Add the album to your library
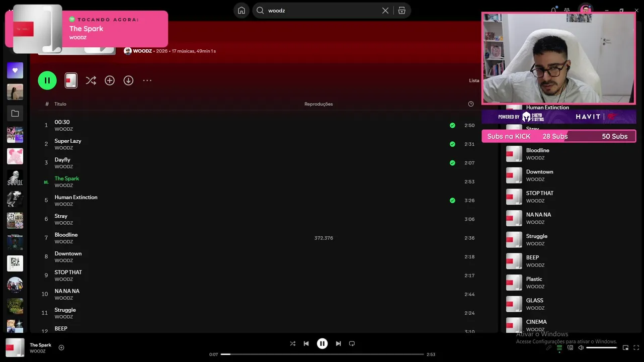644x362 pixels. click(110, 80)
